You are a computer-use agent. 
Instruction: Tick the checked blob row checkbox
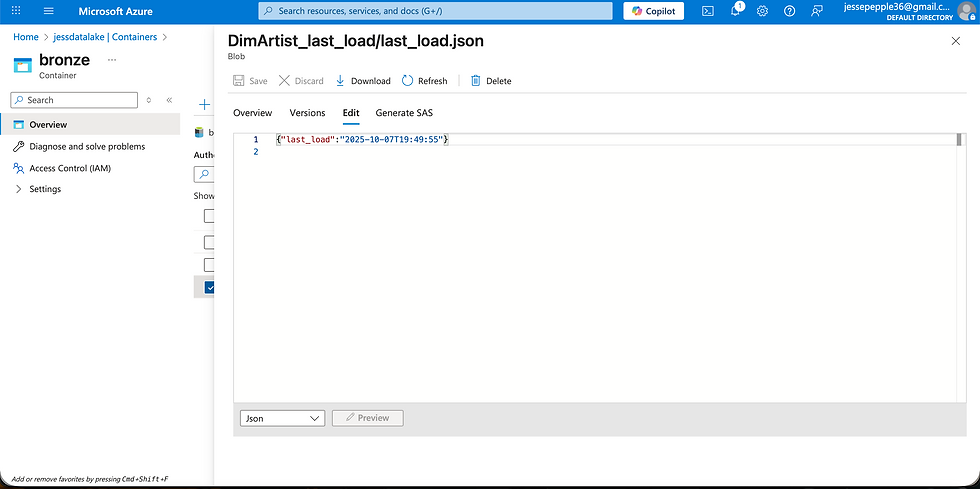209,288
